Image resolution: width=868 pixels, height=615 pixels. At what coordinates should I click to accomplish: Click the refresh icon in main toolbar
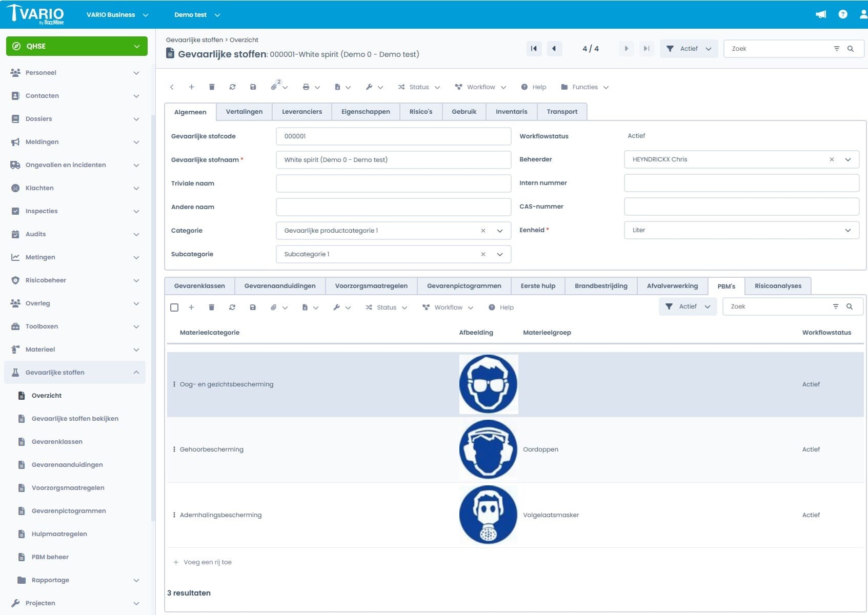(x=232, y=87)
